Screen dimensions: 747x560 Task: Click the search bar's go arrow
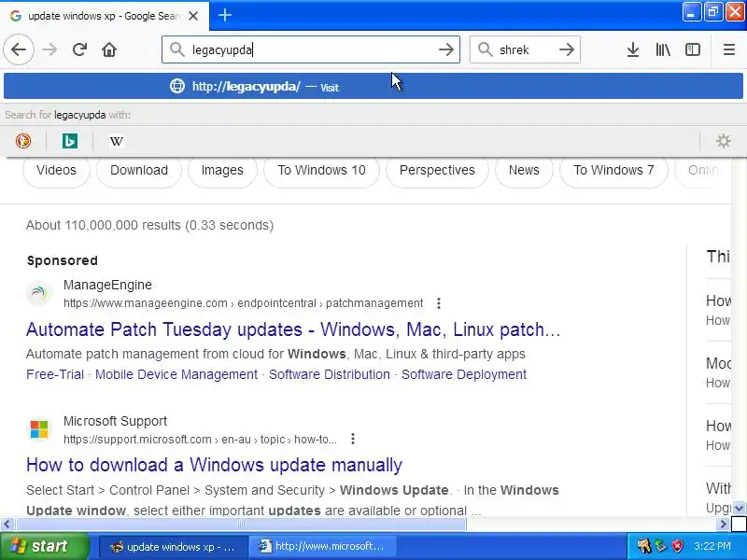point(567,49)
